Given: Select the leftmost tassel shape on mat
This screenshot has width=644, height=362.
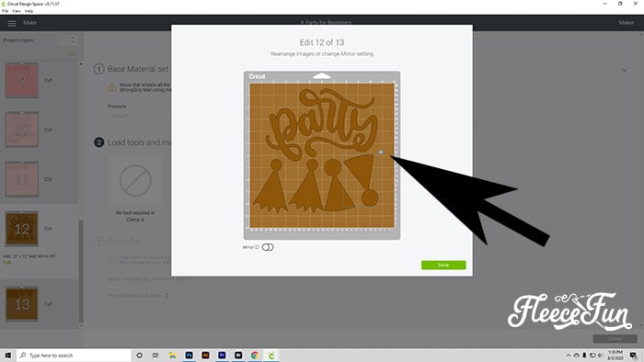Looking at the screenshot, I should [x=271, y=186].
